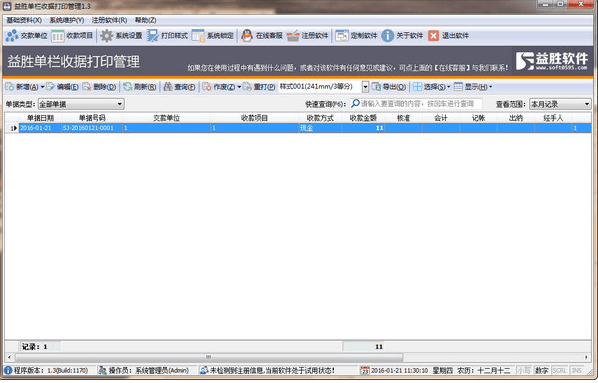Click the 数字 indicator in status bar

[x=542, y=371]
